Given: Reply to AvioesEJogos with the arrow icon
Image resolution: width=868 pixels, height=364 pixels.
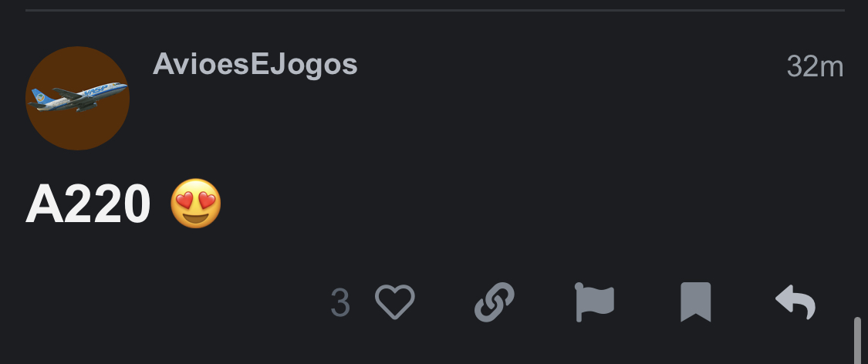Looking at the screenshot, I should pyautogui.click(x=795, y=302).
